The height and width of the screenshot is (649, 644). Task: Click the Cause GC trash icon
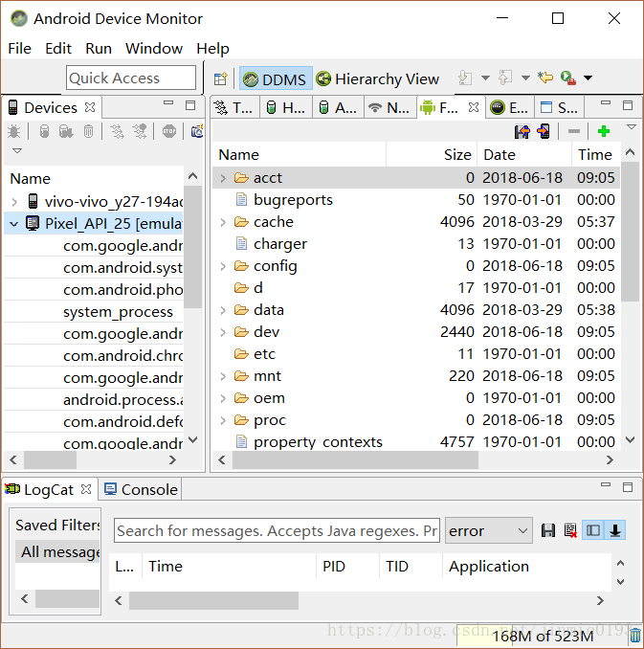[88, 132]
